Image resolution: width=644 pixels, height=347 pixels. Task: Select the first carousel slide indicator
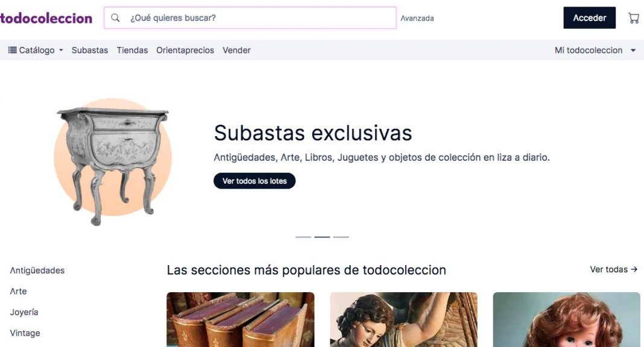click(x=303, y=237)
